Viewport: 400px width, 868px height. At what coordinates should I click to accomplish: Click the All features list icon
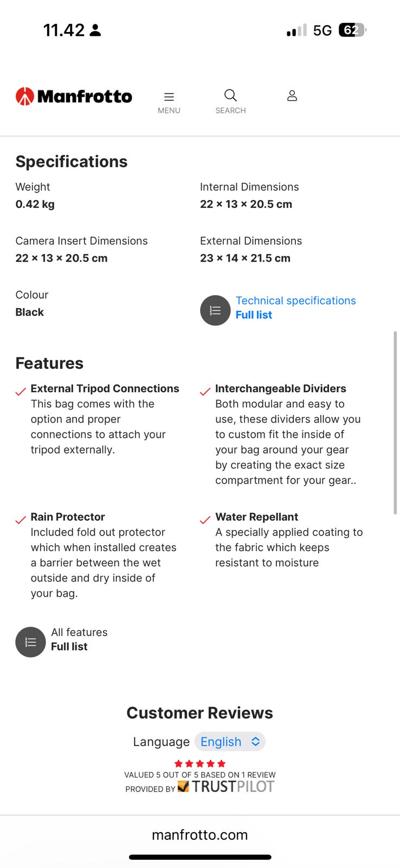coord(30,642)
